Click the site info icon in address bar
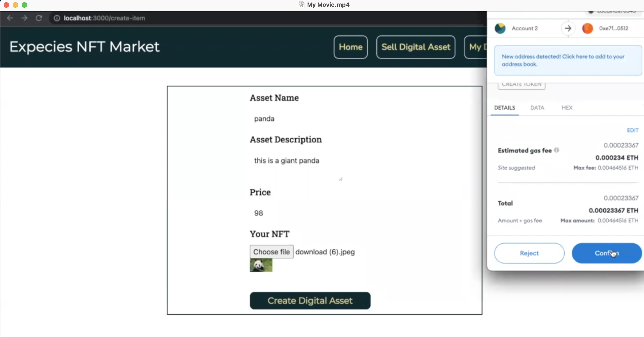 pyautogui.click(x=57, y=18)
